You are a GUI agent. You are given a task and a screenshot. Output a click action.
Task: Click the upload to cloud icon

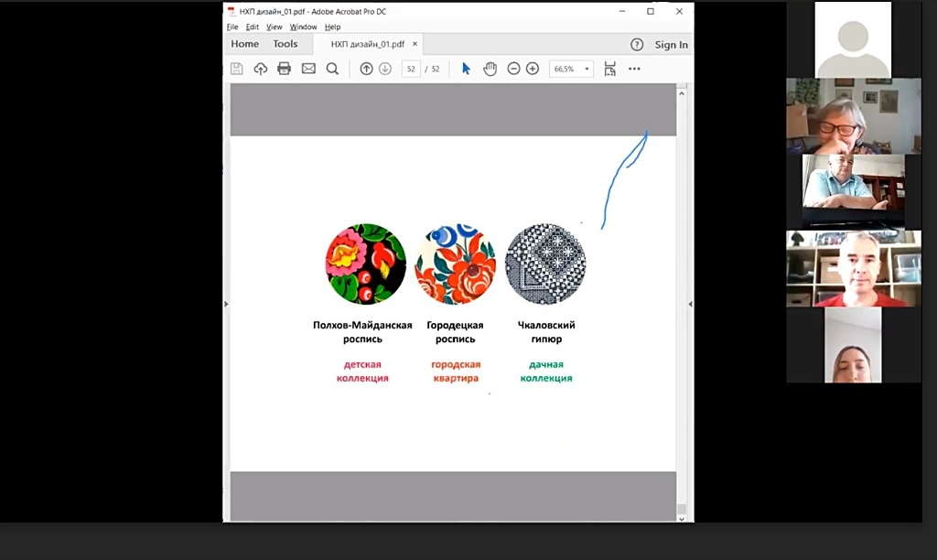click(x=261, y=69)
